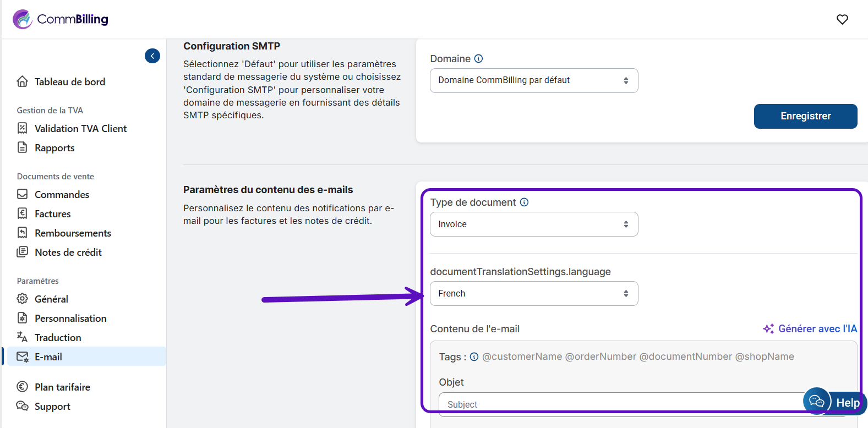Click the Domaine info icon
The width and height of the screenshot is (868, 428).
tap(479, 59)
